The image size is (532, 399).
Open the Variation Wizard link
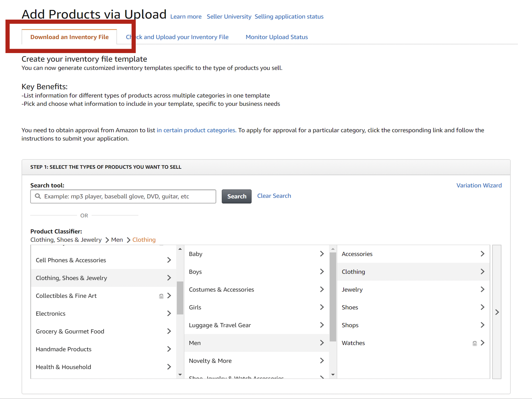point(479,185)
